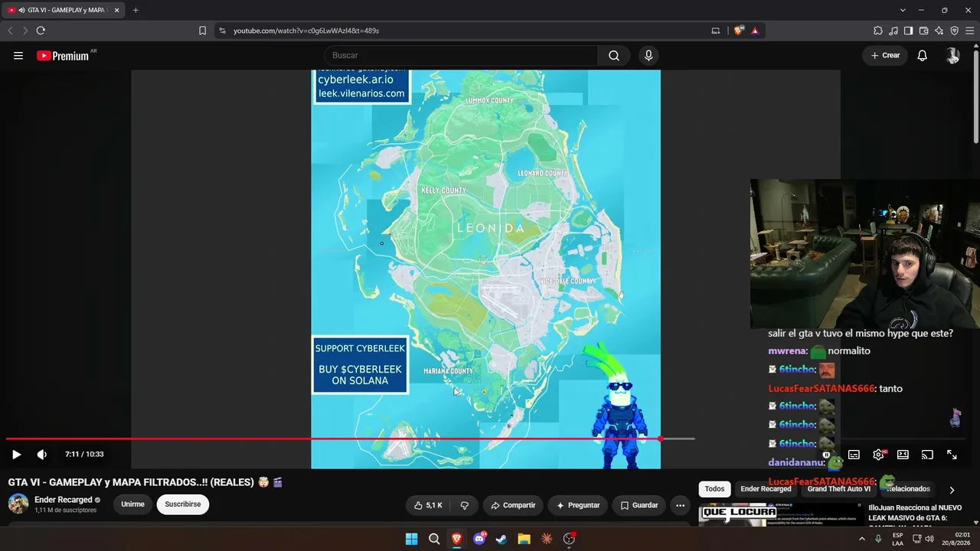Toggle subtitles in the player
Image resolution: width=980 pixels, height=551 pixels.
854,455
